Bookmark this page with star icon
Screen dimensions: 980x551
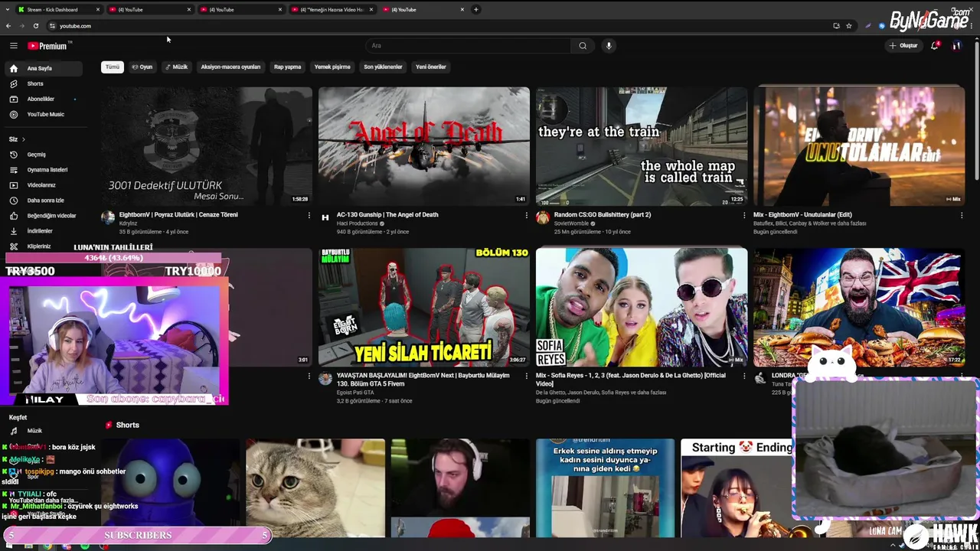click(848, 26)
